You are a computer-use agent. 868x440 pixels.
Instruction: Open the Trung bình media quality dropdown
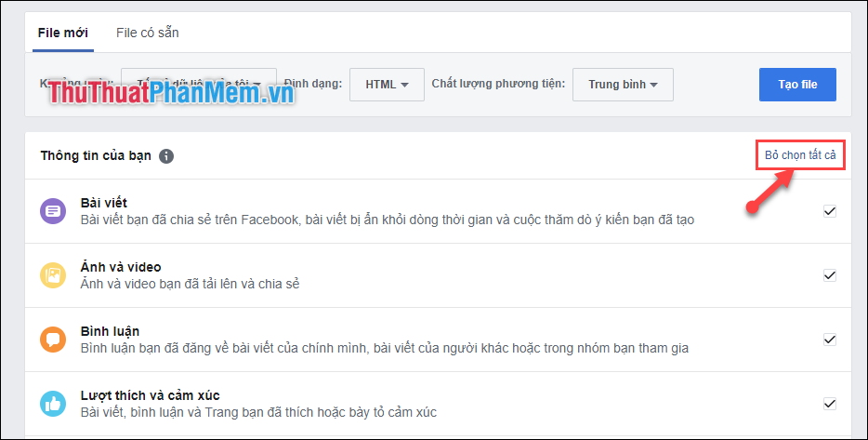pyautogui.click(x=623, y=85)
